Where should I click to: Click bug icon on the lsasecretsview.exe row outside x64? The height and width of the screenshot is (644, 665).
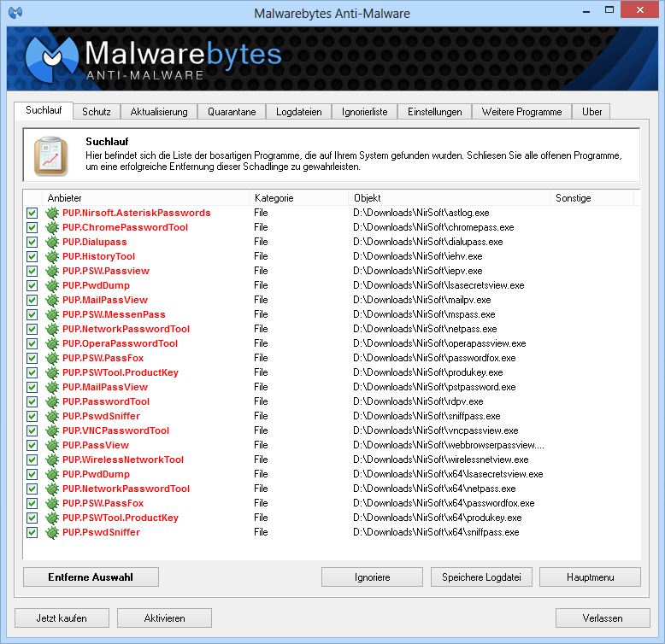(52, 285)
